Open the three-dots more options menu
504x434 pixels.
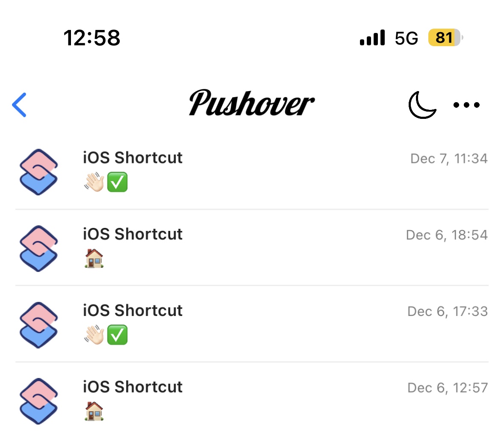coord(466,105)
